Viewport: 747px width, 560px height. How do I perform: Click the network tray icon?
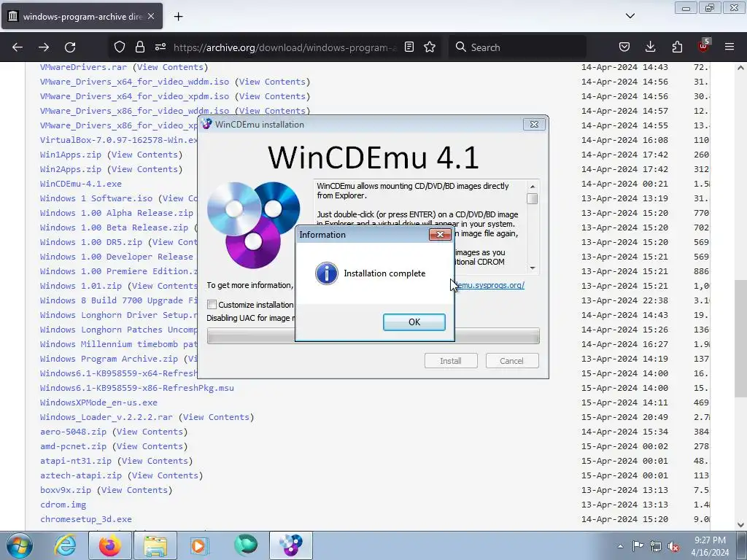click(x=656, y=546)
